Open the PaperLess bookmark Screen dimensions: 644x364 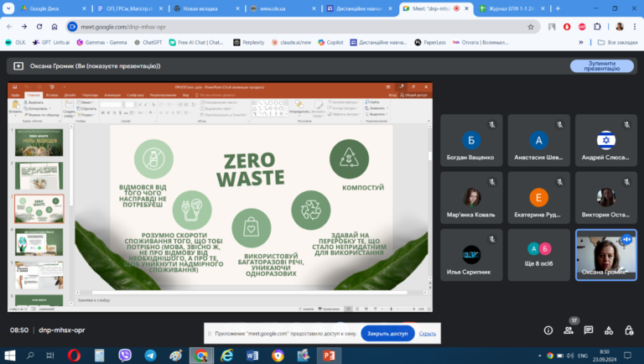point(430,42)
